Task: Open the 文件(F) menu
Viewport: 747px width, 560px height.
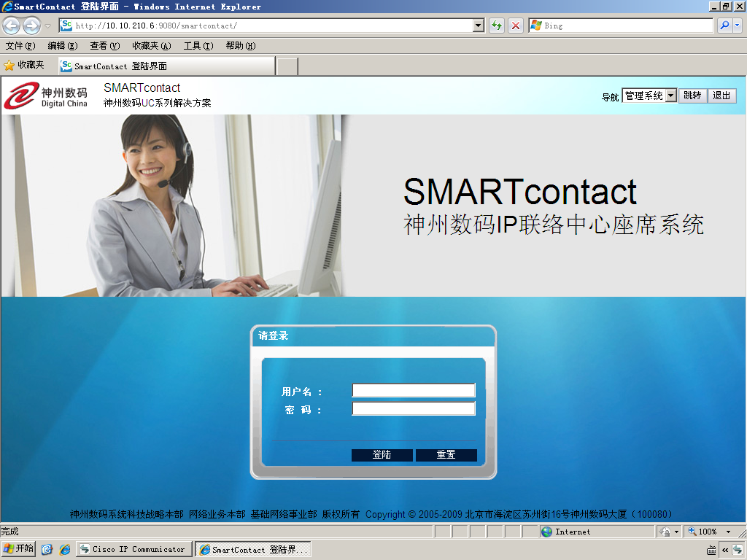Action: pos(20,46)
